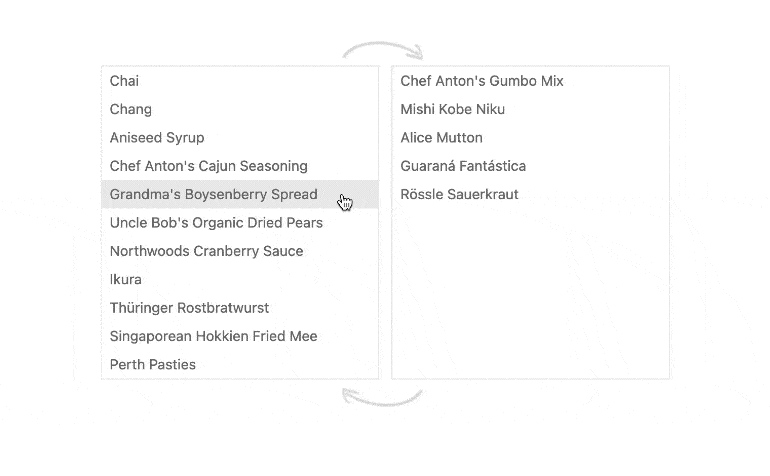Select Rössle Sauerkraut in right list

(460, 194)
